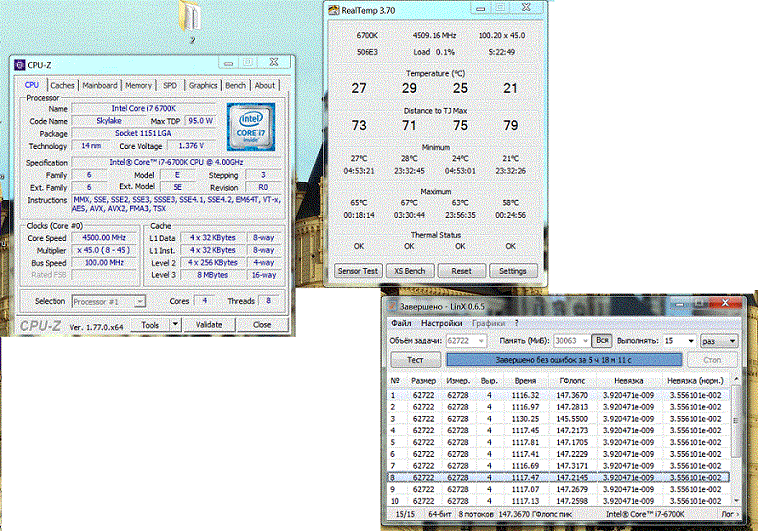Viewport: 758px width, 531px height.
Task: Click the CPU-Z title bar icon
Action: (x=18, y=65)
